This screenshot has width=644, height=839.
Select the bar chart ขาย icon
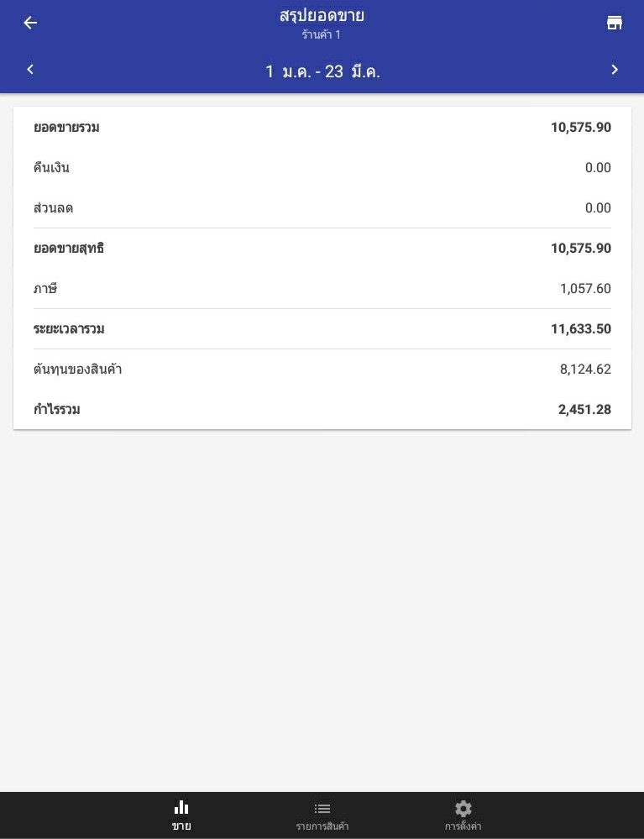point(181,807)
